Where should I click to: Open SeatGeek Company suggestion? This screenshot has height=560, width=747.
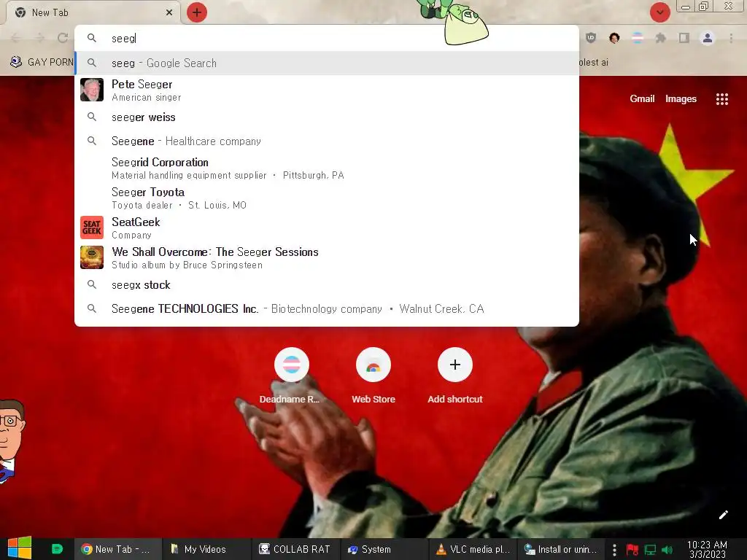click(327, 228)
